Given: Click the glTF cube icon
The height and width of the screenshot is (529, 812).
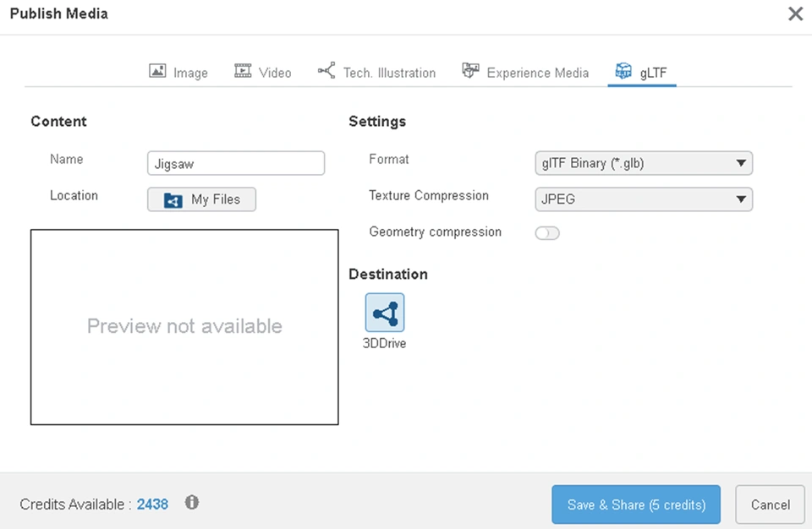Looking at the screenshot, I should [623, 72].
